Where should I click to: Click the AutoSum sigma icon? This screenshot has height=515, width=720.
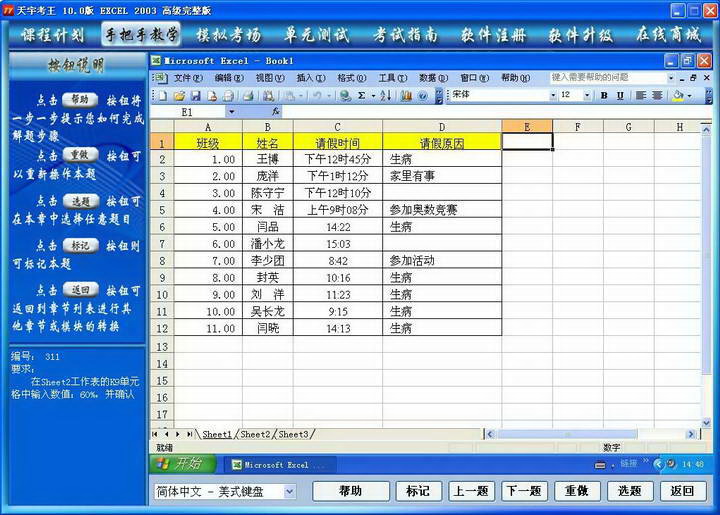[x=362, y=95]
